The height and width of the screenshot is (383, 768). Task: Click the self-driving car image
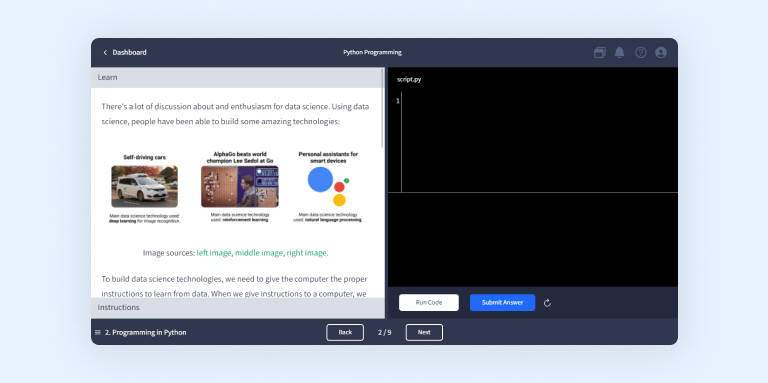tap(144, 186)
